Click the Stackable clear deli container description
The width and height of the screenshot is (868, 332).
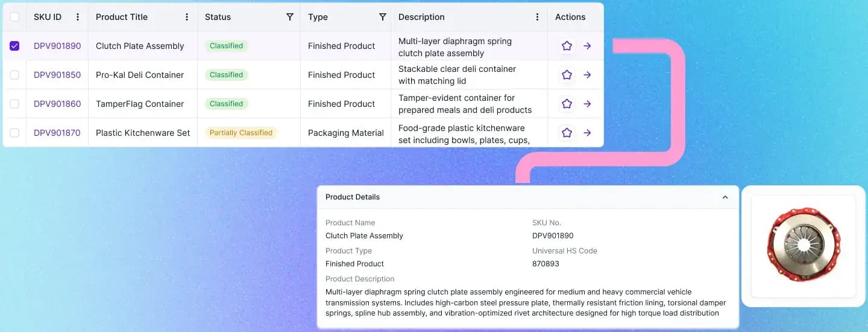tap(457, 75)
